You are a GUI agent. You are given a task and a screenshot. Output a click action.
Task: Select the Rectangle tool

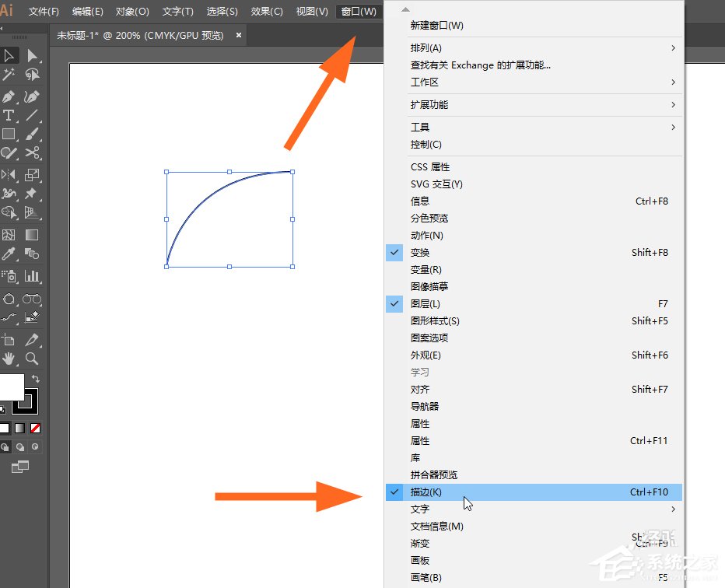coord(10,135)
